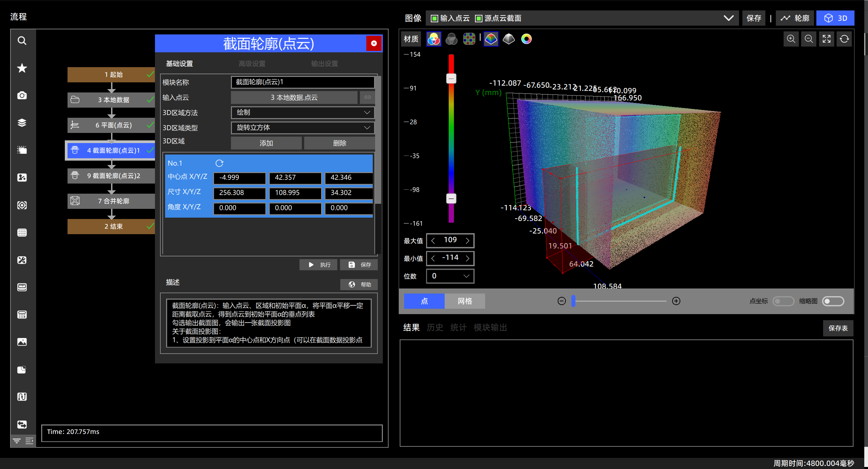The image size is (868, 469).
Task: Open the 输出设置 tab
Action: (x=324, y=64)
